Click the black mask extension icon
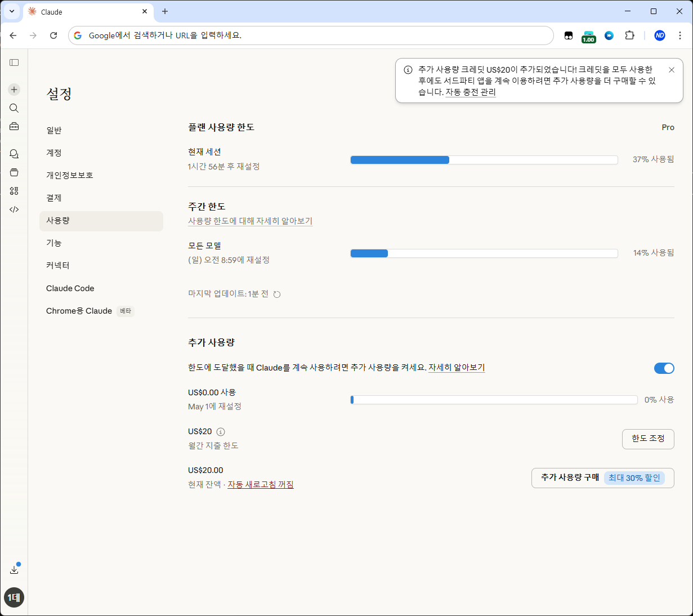The width and height of the screenshot is (693, 616). tap(569, 35)
